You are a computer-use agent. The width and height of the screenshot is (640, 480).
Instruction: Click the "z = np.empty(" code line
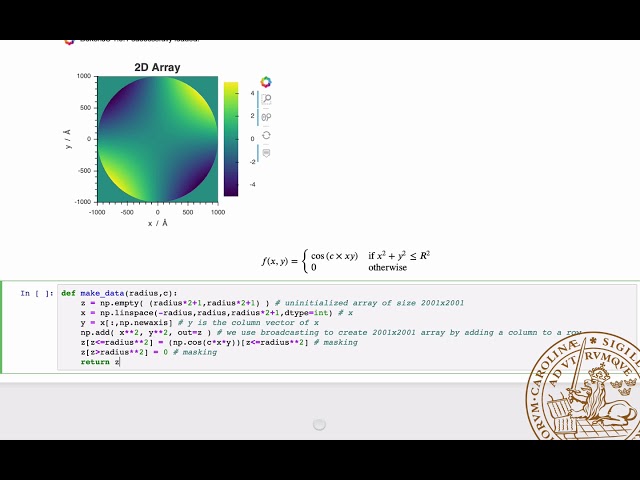272,303
